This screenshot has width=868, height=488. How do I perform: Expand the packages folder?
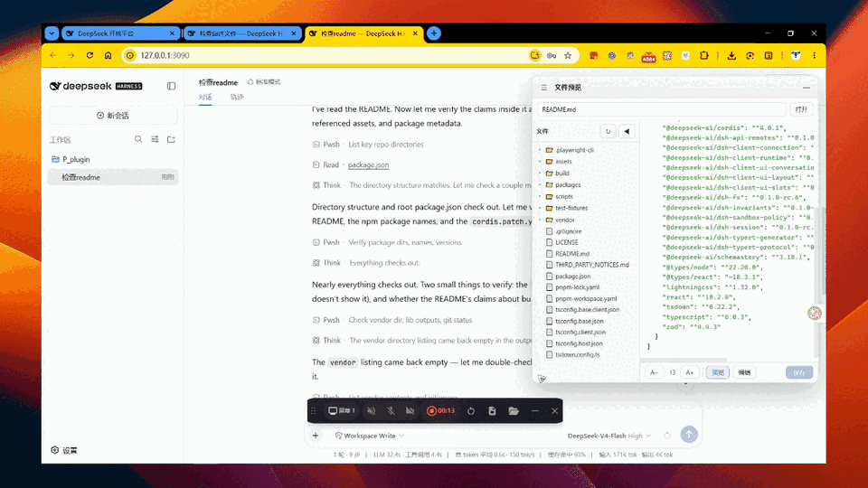[x=540, y=184]
